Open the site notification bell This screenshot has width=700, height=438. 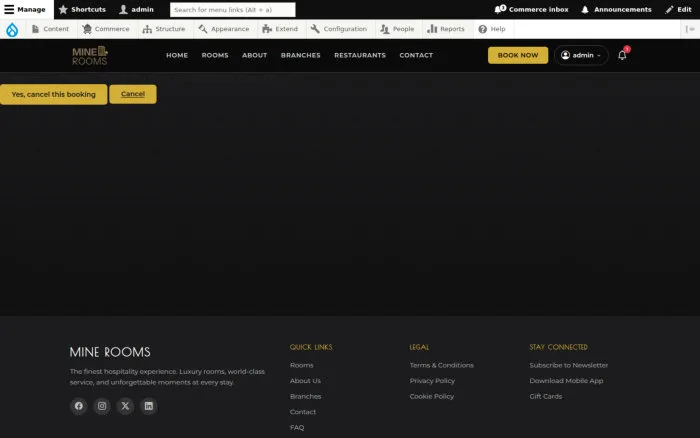pyautogui.click(x=622, y=55)
